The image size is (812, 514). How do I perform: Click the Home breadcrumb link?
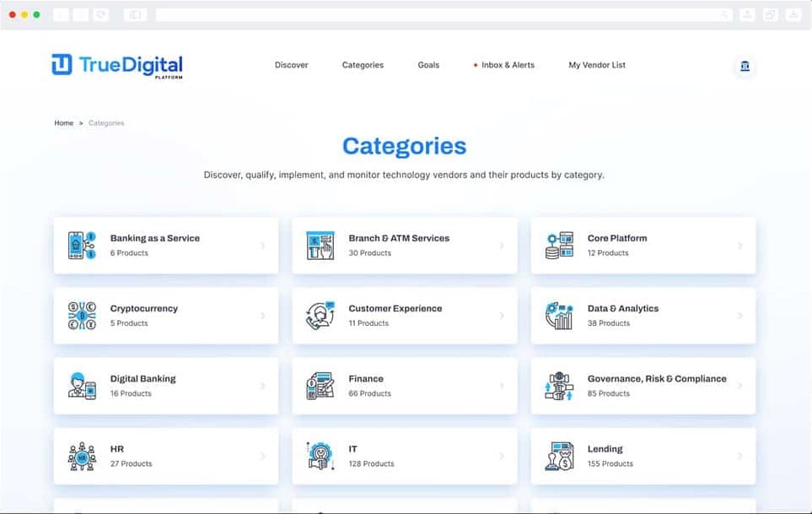point(64,122)
